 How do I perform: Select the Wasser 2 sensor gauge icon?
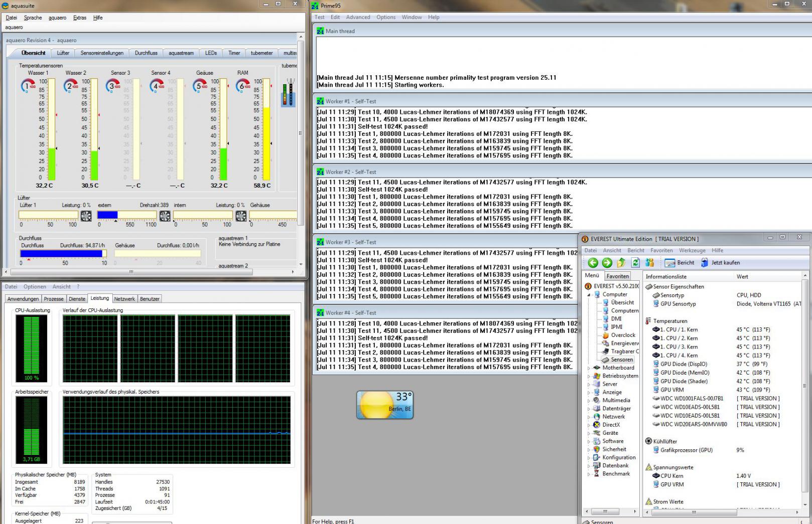(x=71, y=86)
